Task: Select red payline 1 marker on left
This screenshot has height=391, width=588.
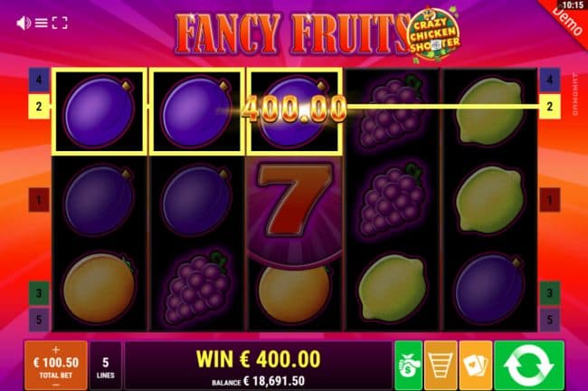Action: click(x=39, y=200)
